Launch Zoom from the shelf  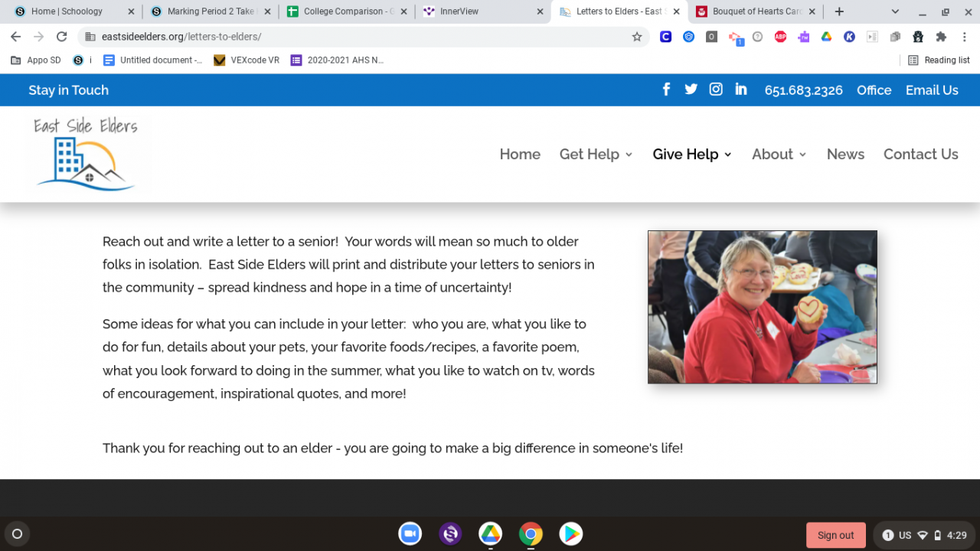coord(410,533)
